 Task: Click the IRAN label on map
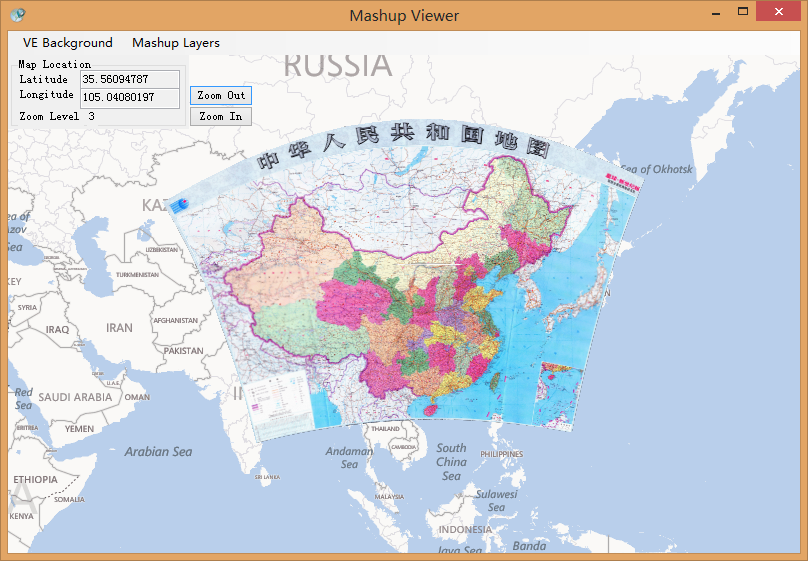tap(119, 328)
